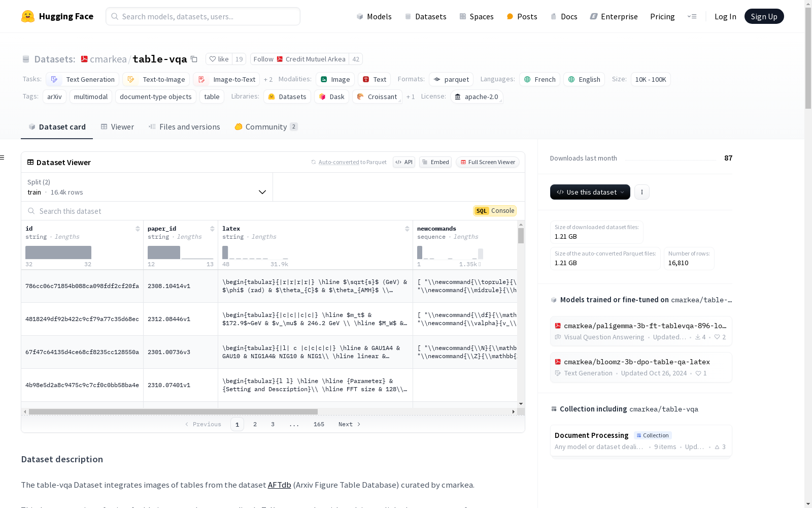The height and width of the screenshot is (508, 812).
Task: Sort the latex column
Action: click(407, 229)
